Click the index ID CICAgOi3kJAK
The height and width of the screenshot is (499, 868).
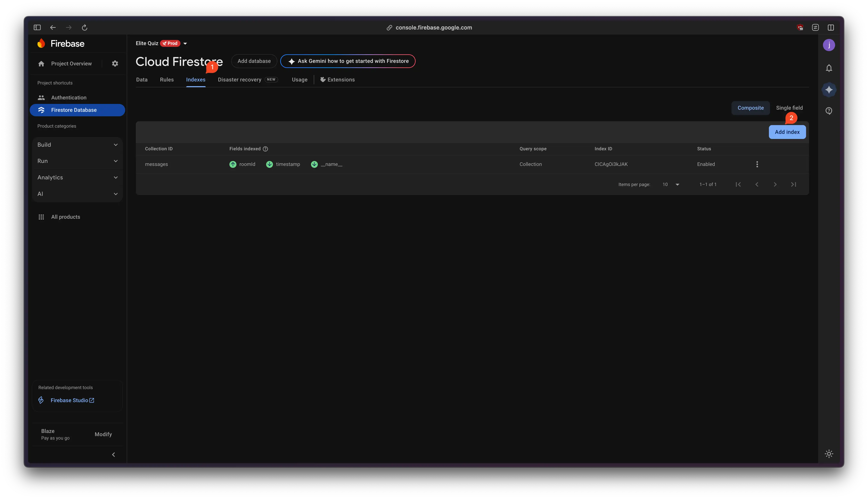coord(611,164)
